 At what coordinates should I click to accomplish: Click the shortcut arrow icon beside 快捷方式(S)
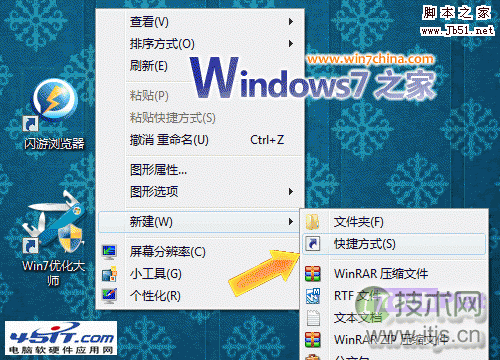[x=313, y=244]
